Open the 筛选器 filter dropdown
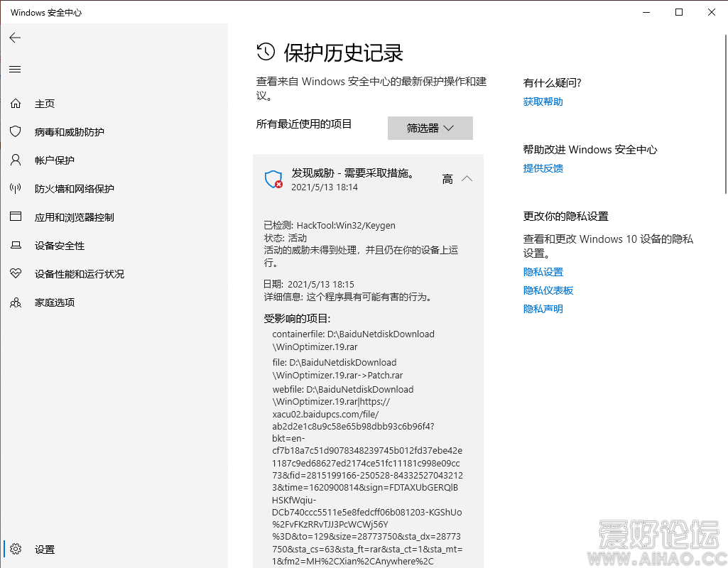This screenshot has width=728, height=568. click(x=430, y=128)
